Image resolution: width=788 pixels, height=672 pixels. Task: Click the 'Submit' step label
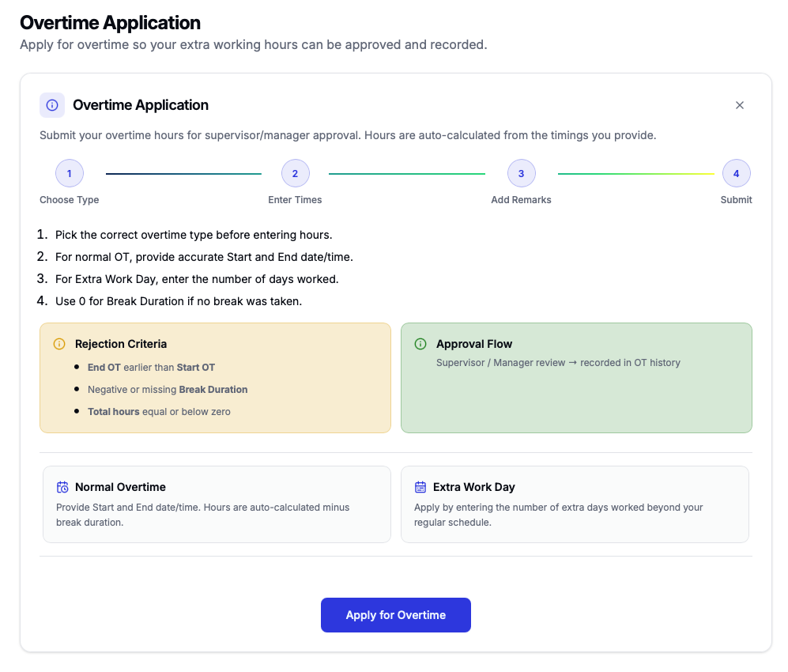pos(737,199)
